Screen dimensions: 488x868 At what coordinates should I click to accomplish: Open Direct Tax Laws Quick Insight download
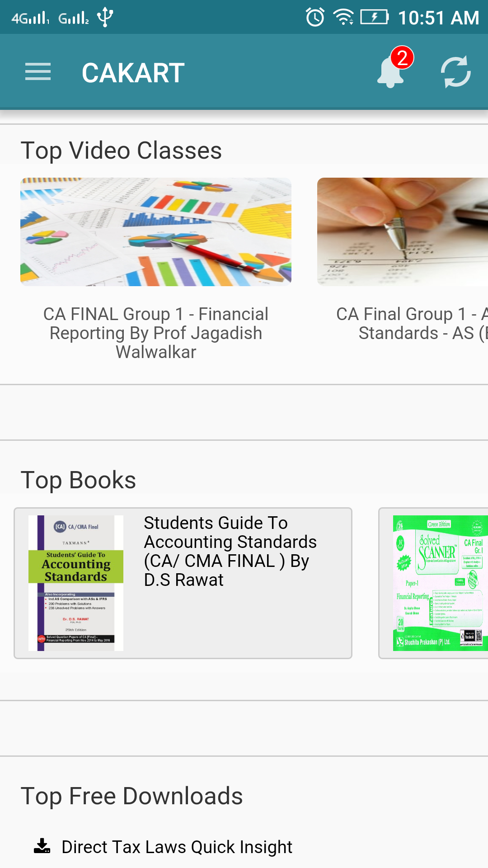pos(177,847)
